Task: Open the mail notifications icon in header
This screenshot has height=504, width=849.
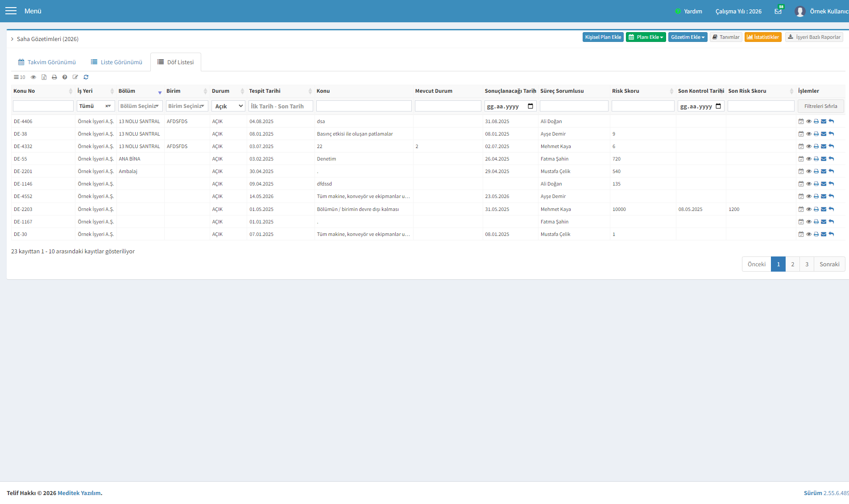Action: click(x=778, y=11)
